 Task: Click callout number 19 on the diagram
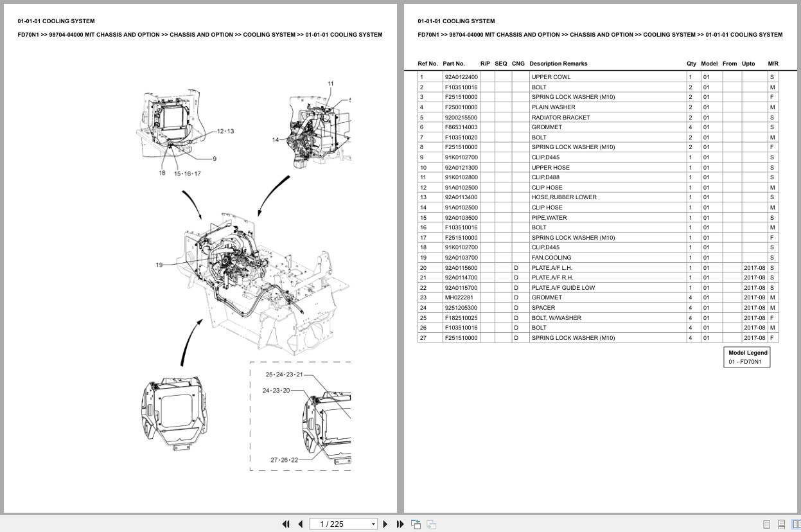pos(159,265)
